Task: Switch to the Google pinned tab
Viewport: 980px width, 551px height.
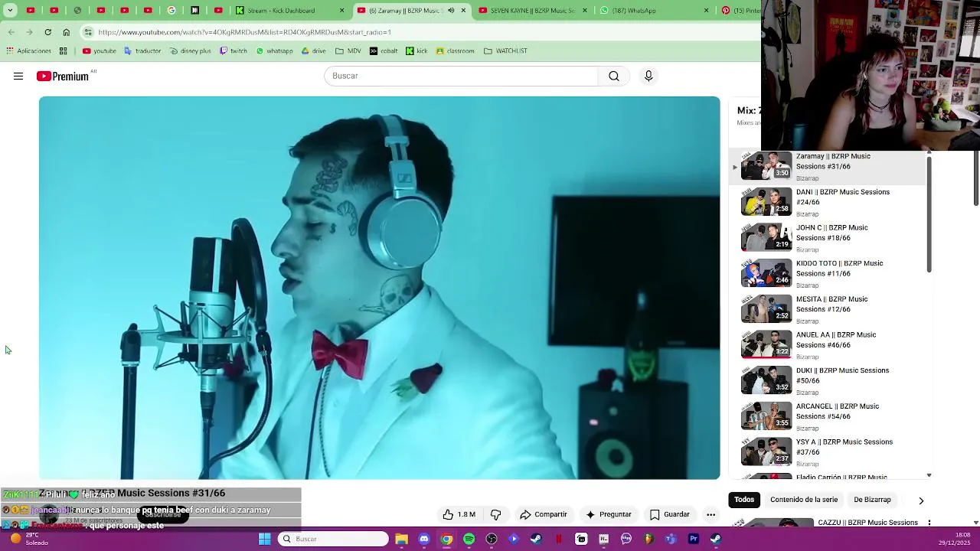Action: pos(171,11)
